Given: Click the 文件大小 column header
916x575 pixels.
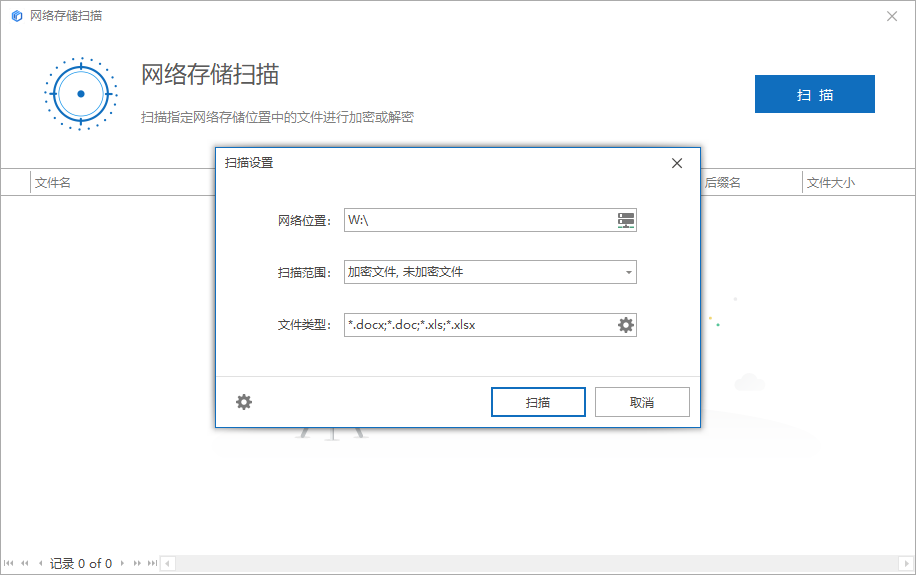Looking at the screenshot, I should click(831, 183).
